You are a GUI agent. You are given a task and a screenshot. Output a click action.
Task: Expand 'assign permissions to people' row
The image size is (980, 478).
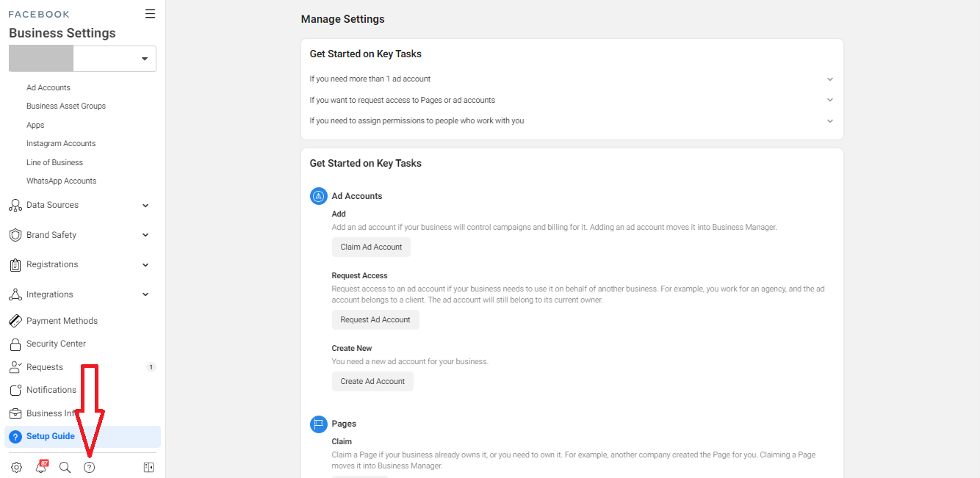[x=572, y=120]
